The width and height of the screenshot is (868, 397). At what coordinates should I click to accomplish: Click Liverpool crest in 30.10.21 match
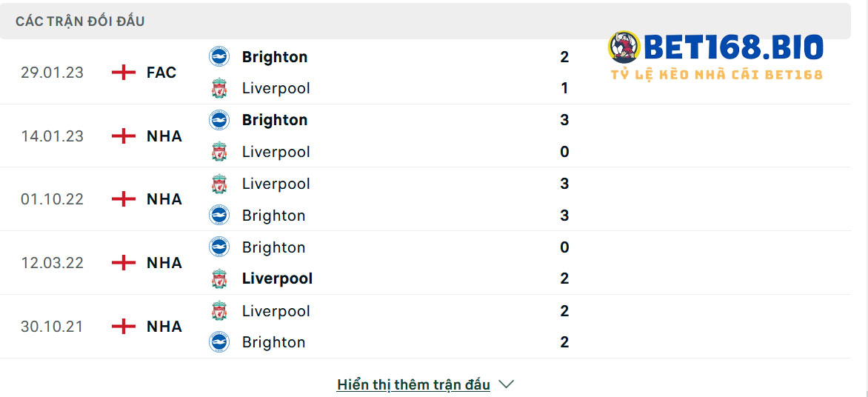(219, 310)
